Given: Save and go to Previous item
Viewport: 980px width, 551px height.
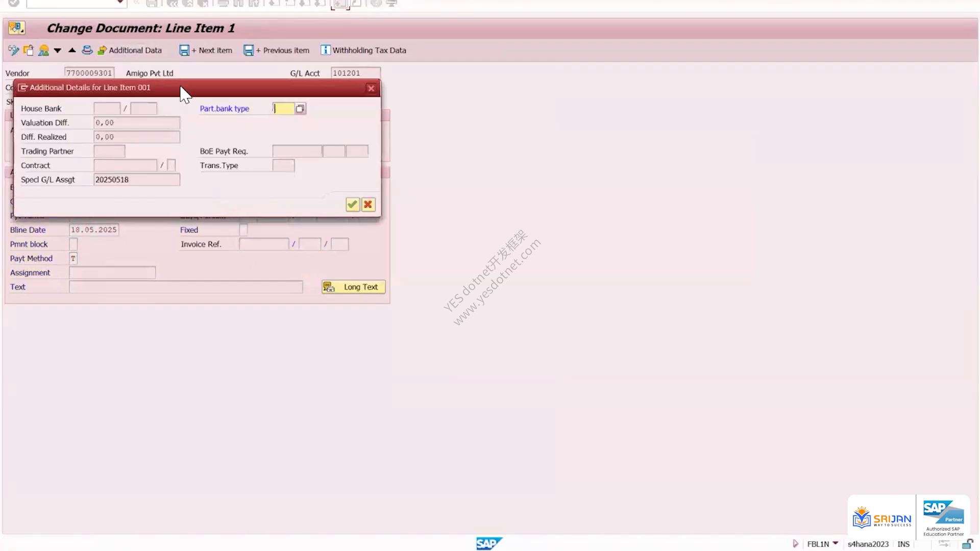Looking at the screenshot, I should 276,50.
